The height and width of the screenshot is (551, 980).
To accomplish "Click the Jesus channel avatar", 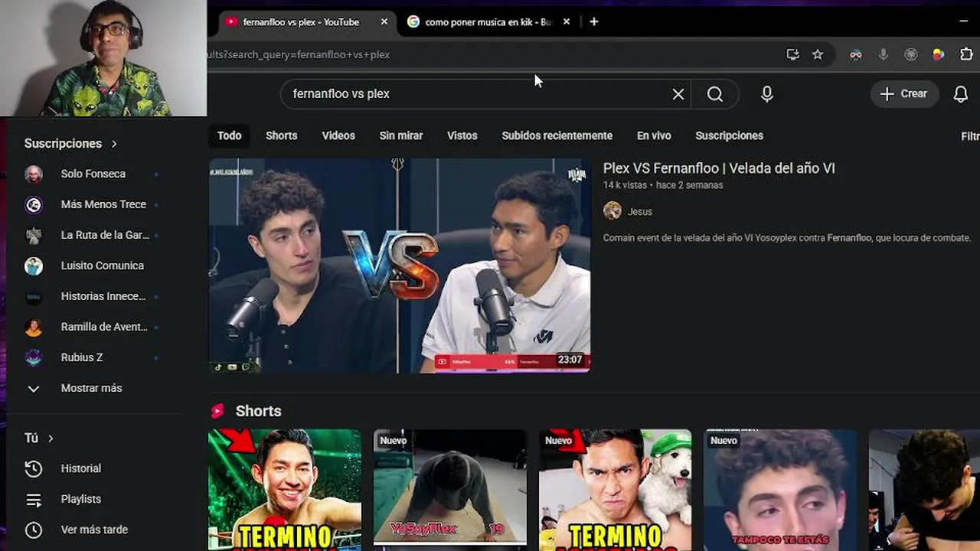I will click(612, 211).
